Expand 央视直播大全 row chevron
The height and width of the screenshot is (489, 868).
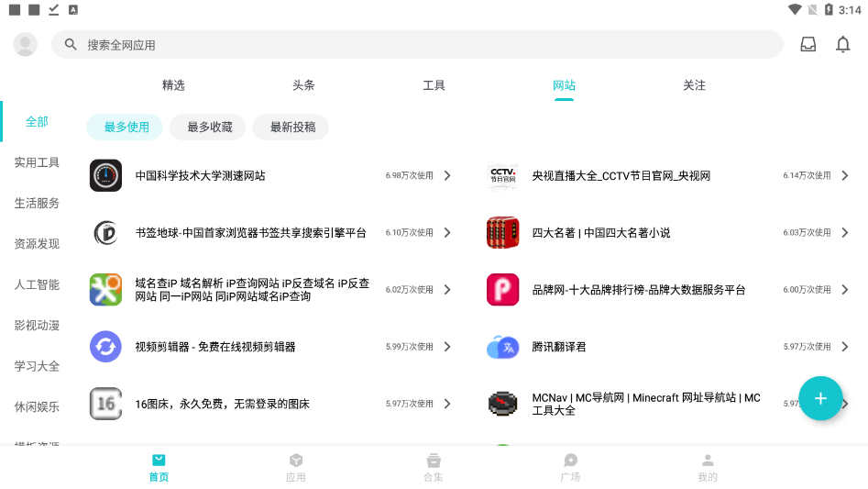click(x=845, y=175)
